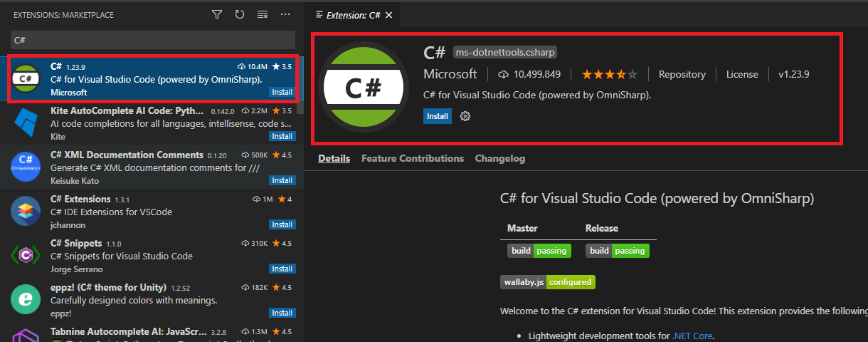The height and width of the screenshot is (342, 868).
Task: Click the C# for Visual Studio Code heading
Action: [657, 198]
